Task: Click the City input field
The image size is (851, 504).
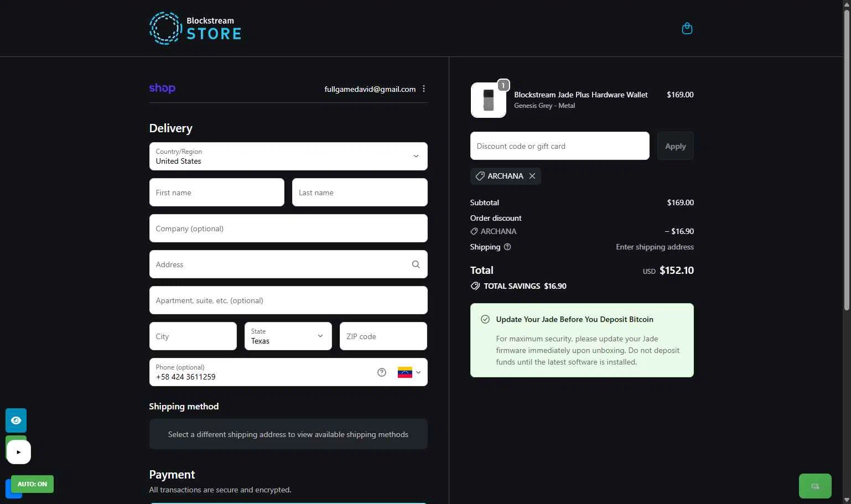Action: [193, 336]
